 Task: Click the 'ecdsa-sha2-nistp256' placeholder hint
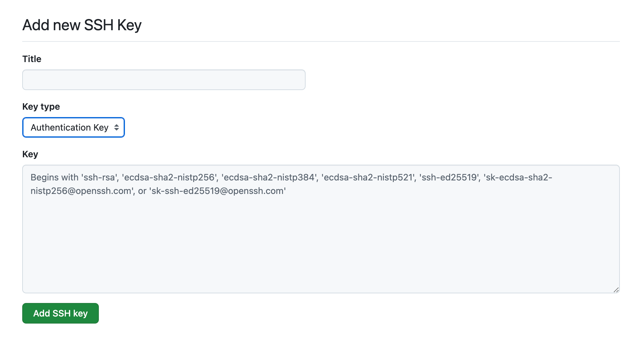(169, 177)
